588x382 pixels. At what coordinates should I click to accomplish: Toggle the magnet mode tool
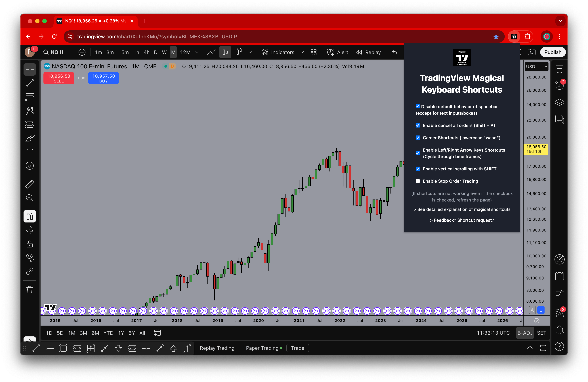pyautogui.click(x=30, y=217)
